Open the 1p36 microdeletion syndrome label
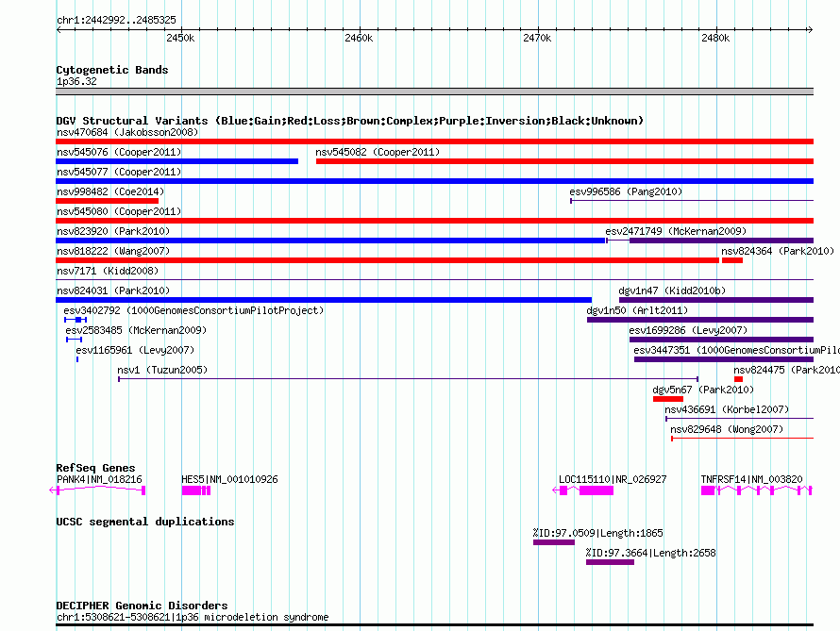 click(x=193, y=617)
